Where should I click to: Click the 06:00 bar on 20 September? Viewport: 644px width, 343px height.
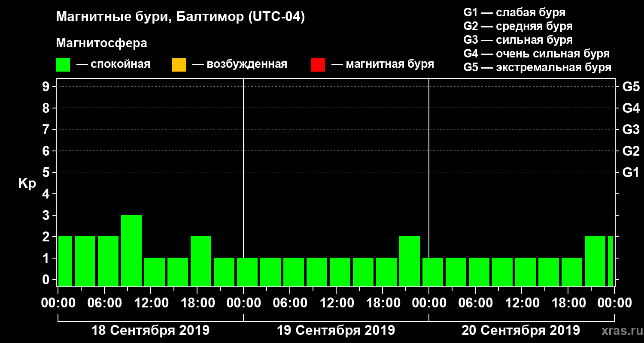(479, 272)
